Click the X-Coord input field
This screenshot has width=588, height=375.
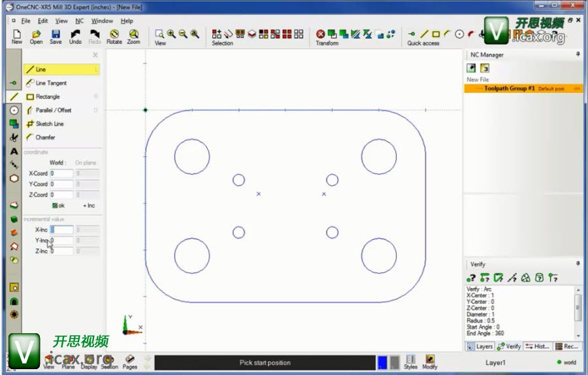click(x=61, y=173)
